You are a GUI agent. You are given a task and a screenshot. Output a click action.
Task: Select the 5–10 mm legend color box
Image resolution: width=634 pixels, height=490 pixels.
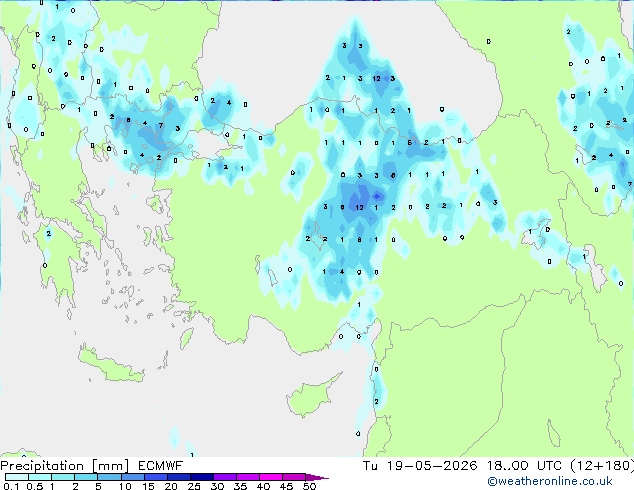tap(109, 477)
